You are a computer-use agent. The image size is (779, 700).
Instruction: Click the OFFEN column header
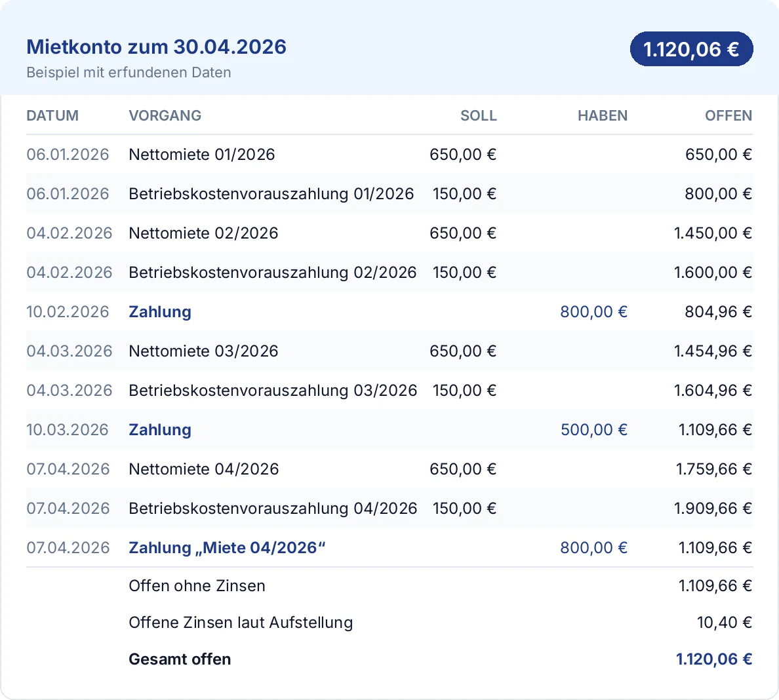(x=729, y=115)
